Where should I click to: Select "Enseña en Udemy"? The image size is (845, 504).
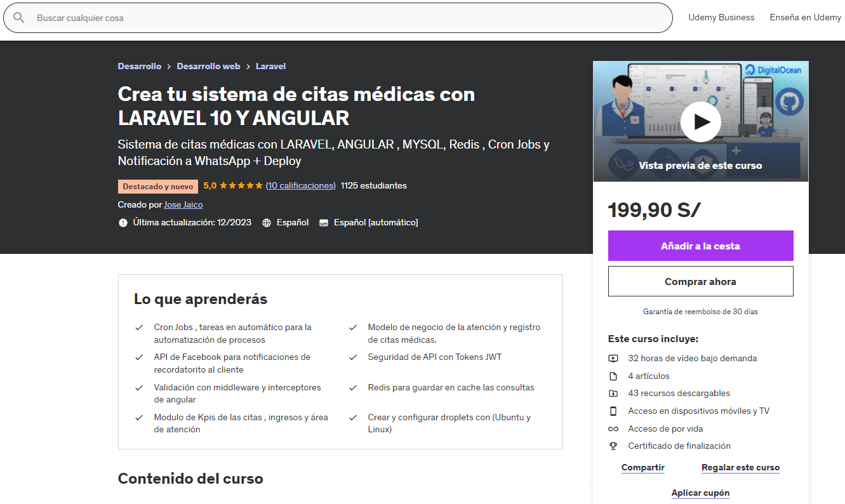[804, 17]
